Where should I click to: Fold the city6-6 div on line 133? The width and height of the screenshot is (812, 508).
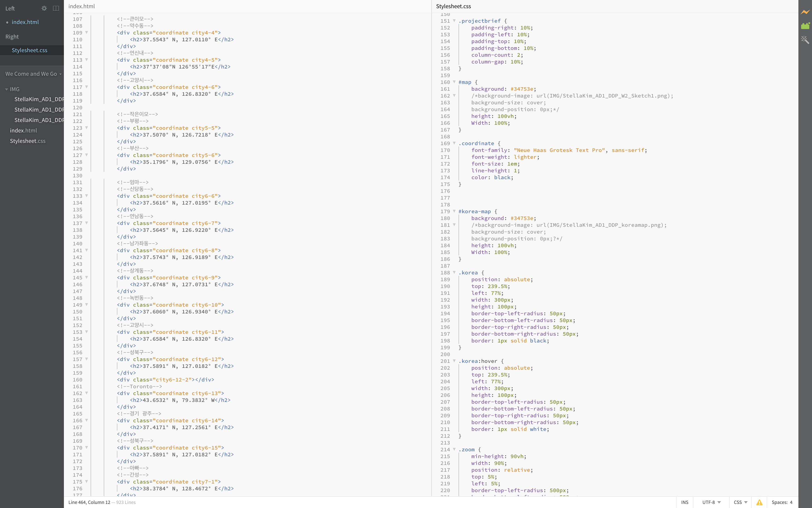87,196
